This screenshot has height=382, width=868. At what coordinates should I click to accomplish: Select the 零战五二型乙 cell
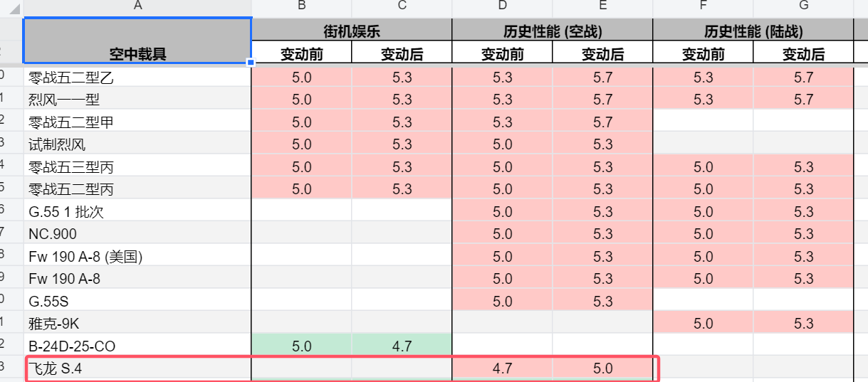coord(137,78)
